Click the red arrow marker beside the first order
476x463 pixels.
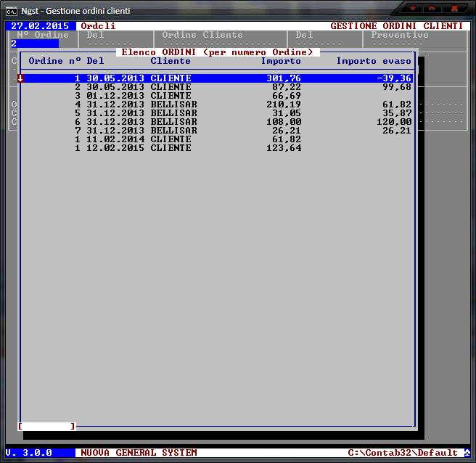click(x=20, y=78)
